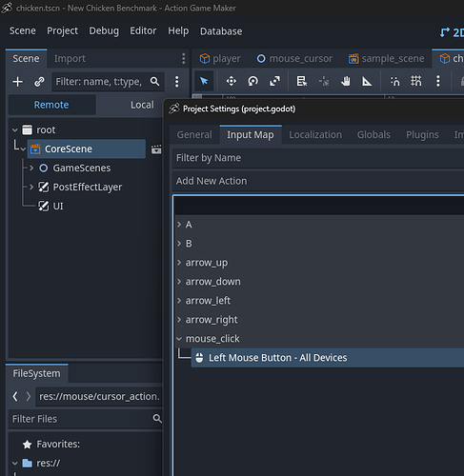Show the Remote scene tree
This screenshot has height=476, width=464.
(51, 105)
